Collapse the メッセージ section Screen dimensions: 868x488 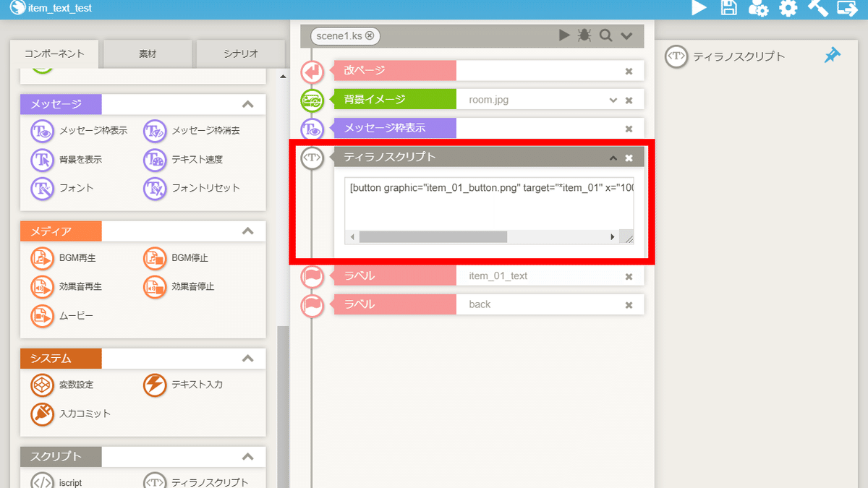click(248, 104)
